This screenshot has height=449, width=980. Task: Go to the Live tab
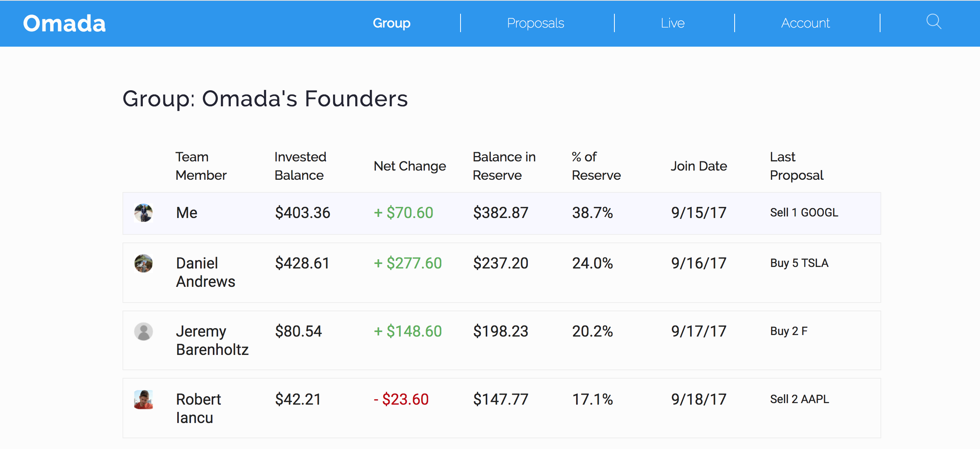[x=672, y=23]
